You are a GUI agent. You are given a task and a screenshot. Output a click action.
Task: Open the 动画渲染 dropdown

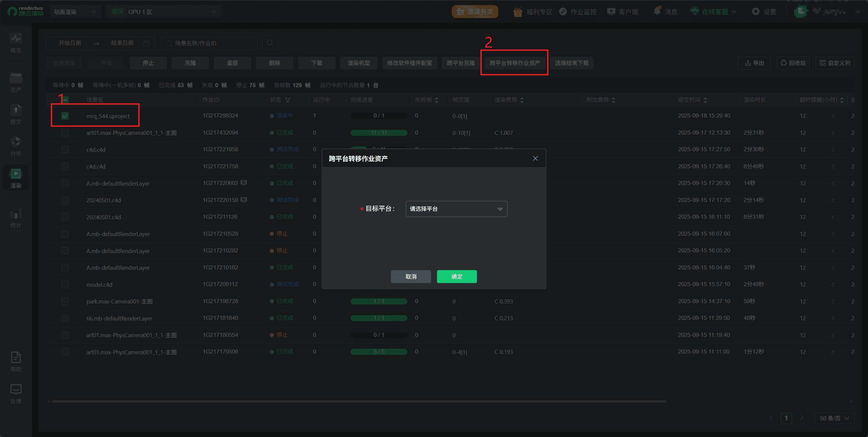pos(75,12)
